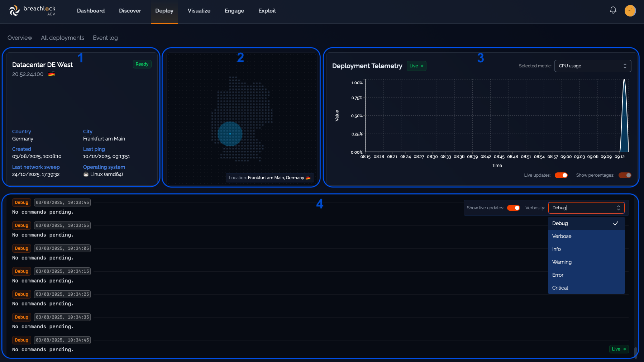Select the Deploy nav item
Image resolution: width=644 pixels, height=362 pixels.
click(x=164, y=11)
